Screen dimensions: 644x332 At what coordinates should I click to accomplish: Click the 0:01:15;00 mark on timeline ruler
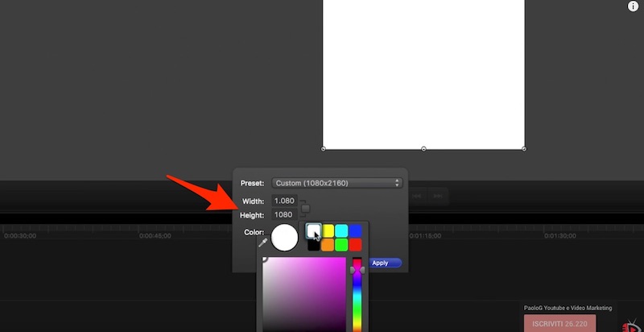click(425, 236)
